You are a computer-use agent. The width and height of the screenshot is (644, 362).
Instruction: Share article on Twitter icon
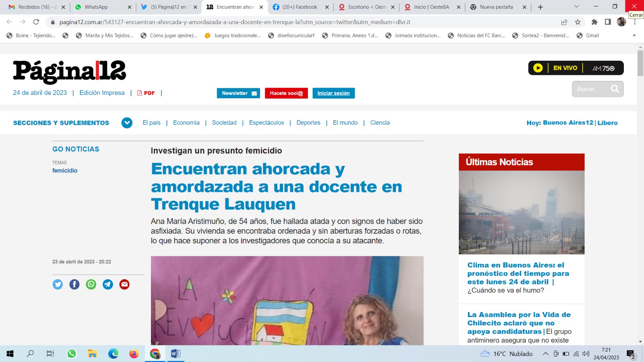coord(58,284)
